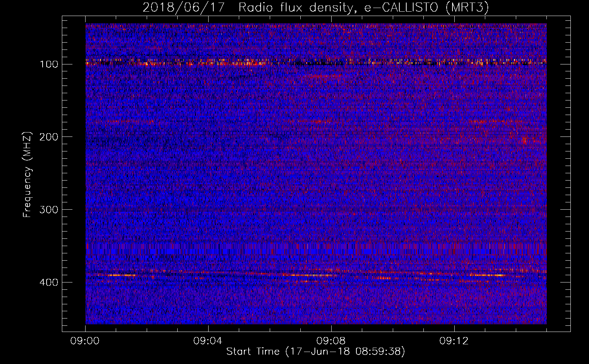The width and height of the screenshot is (589, 364).
Task: Click the 'Start Time (17-Jun-18 08:59:38)' label
Action: click(316, 352)
